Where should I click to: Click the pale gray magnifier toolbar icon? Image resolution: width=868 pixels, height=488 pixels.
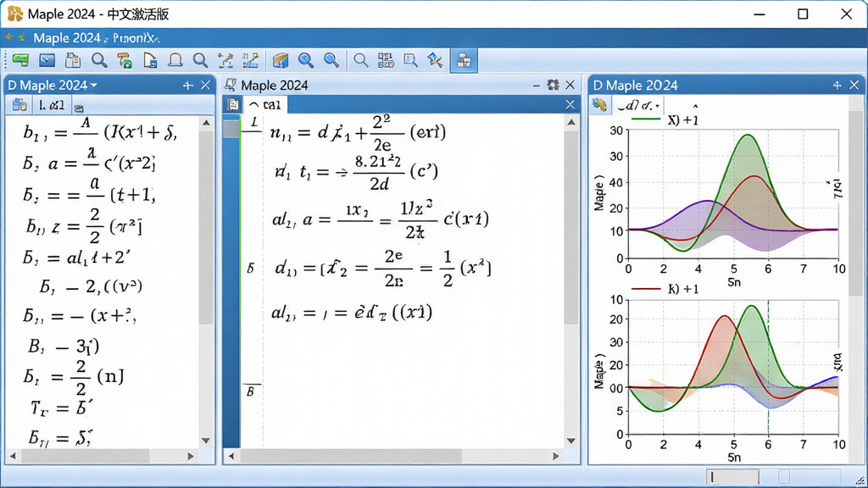360,60
